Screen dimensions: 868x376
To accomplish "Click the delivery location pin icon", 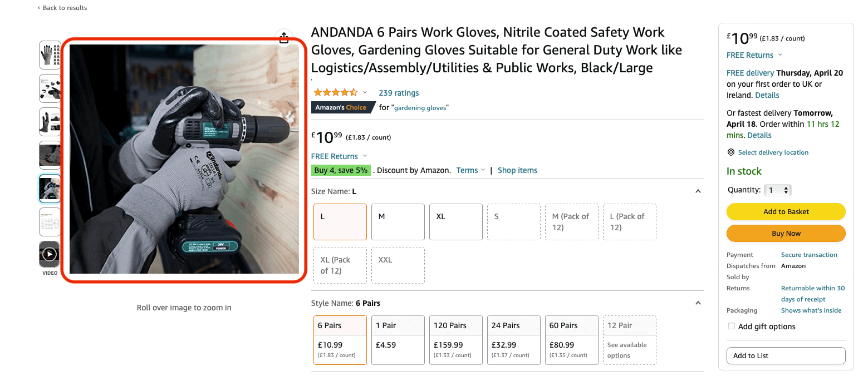I will 731,152.
